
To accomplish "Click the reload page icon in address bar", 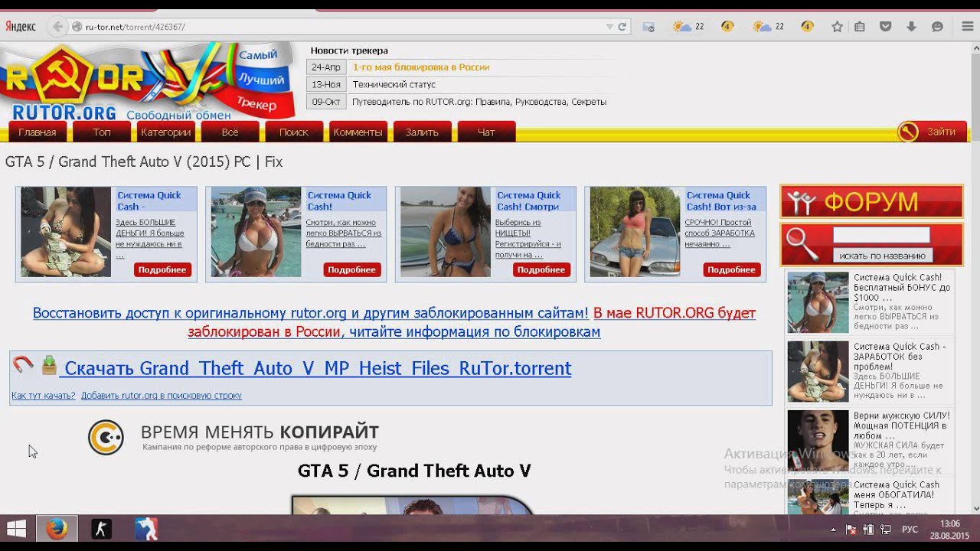I will pyautogui.click(x=622, y=27).
